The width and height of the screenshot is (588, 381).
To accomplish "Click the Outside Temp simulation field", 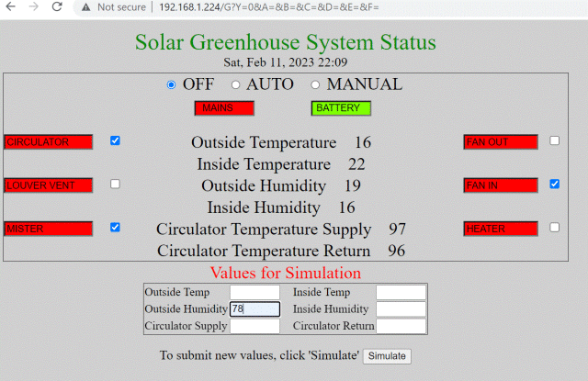I will coord(254,293).
